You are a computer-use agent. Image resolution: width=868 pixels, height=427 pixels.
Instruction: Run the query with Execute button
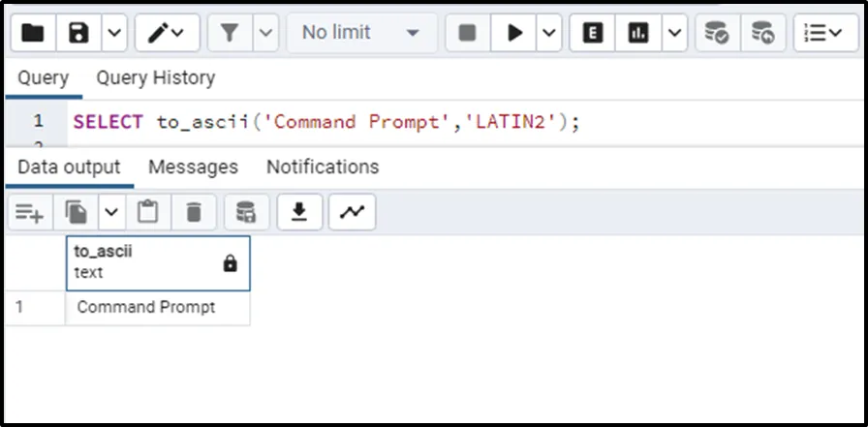click(514, 33)
